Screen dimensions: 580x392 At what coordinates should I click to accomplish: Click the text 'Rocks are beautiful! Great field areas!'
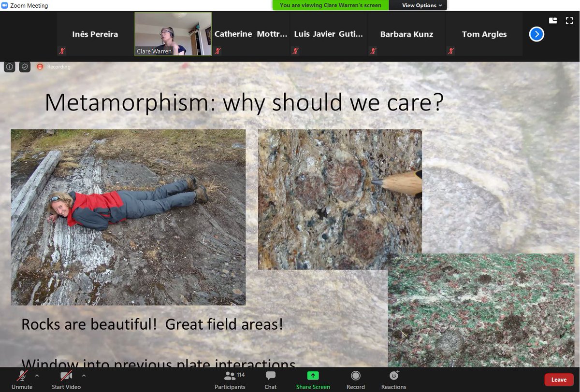[x=152, y=324]
